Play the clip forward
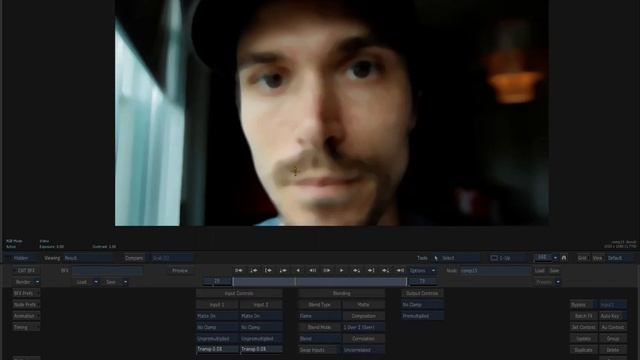The width and height of the screenshot is (640, 360). (x=342, y=271)
